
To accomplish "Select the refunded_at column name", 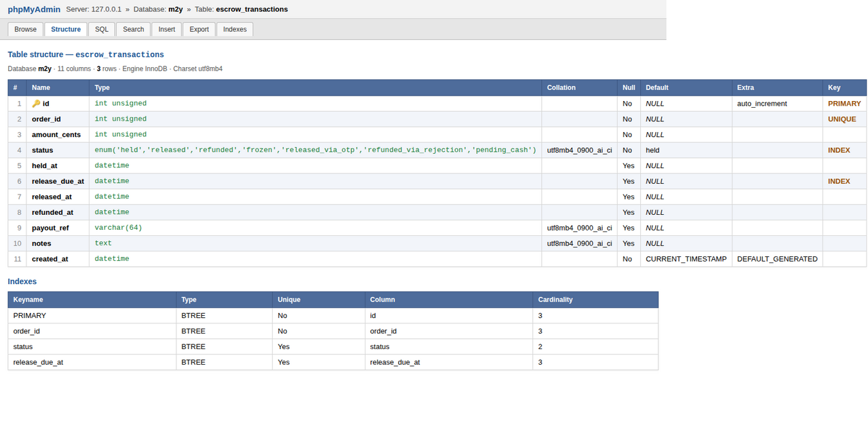I will point(52,212).
